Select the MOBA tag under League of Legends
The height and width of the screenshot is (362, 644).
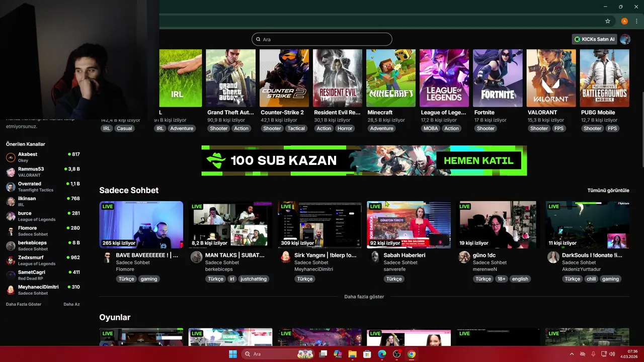click(x=431, y=128)
